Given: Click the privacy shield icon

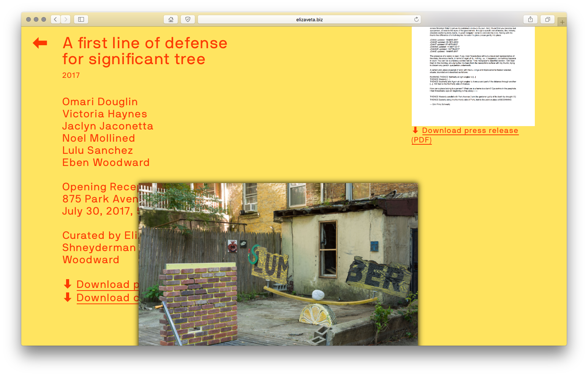Looking at the screenshot, I should 188,19.
